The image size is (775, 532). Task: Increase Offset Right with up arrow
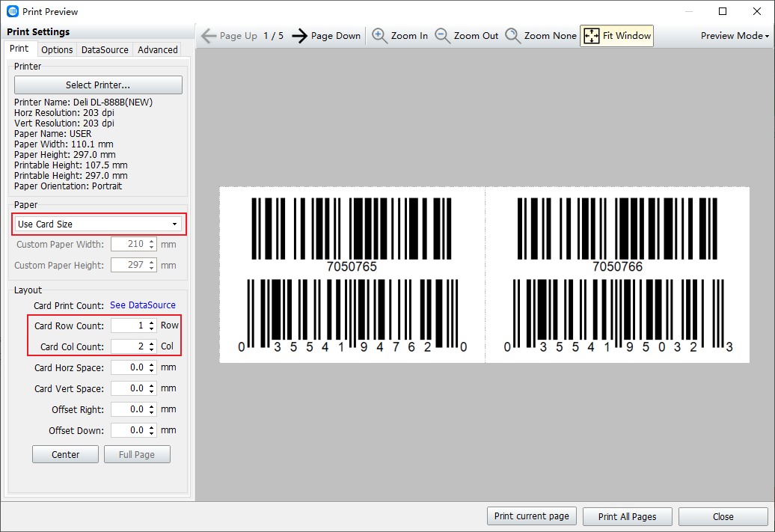[152, 406]
